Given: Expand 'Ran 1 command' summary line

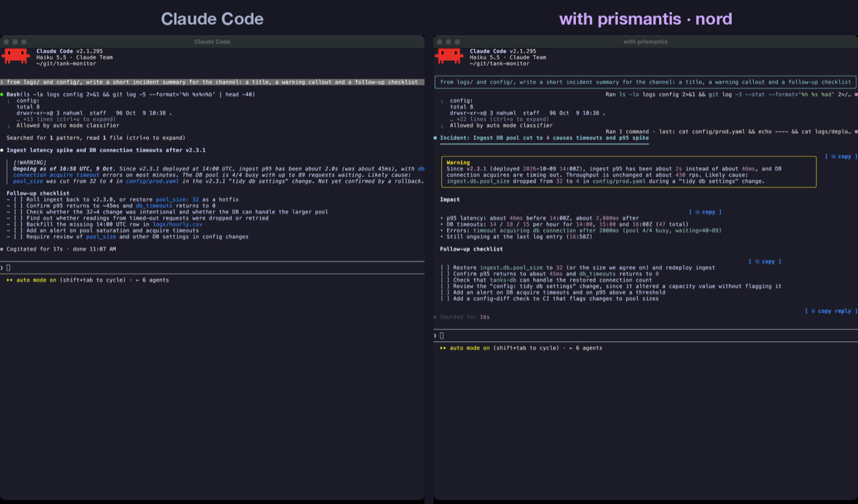Looking at the screenshot, I should (729, 132).
